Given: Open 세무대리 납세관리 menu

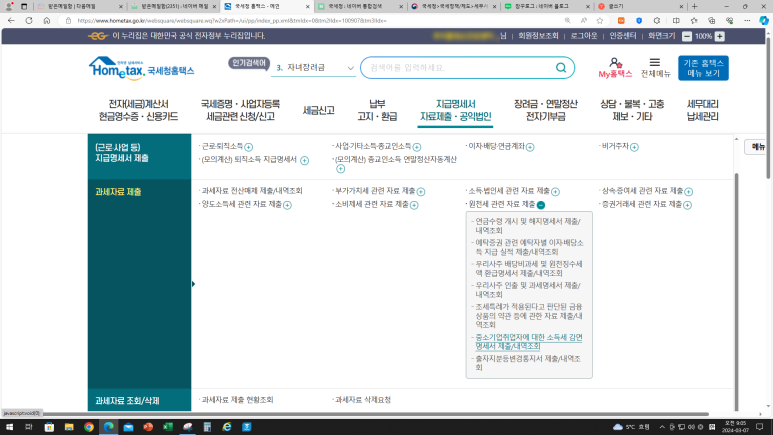Looking at the screenshot, I should (703, 110).
